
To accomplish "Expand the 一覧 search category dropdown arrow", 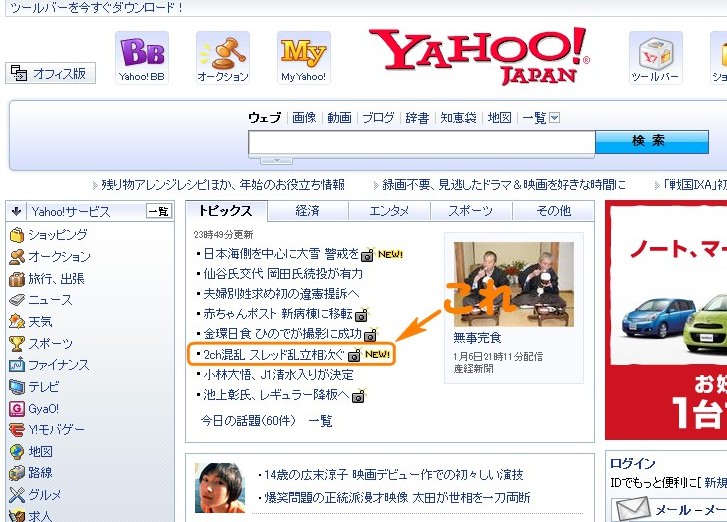I will click(x=554, y=118).
